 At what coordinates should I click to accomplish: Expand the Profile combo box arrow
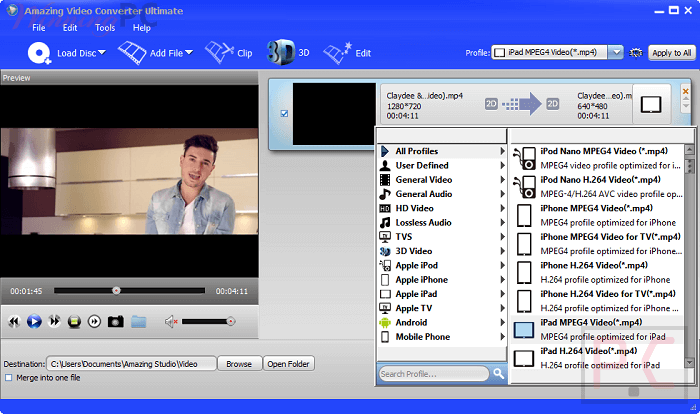tap(616, 52)
